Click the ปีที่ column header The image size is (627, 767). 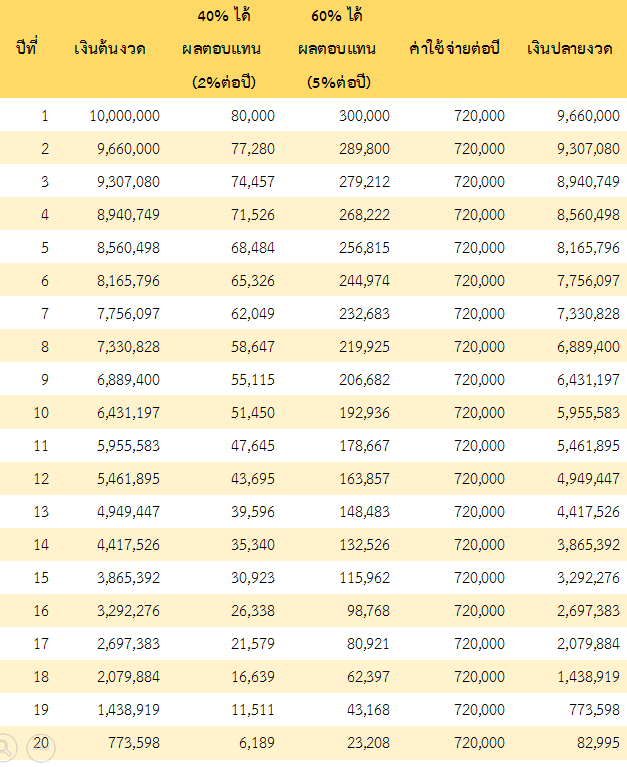pyautogui.click(x=27, y=49)
